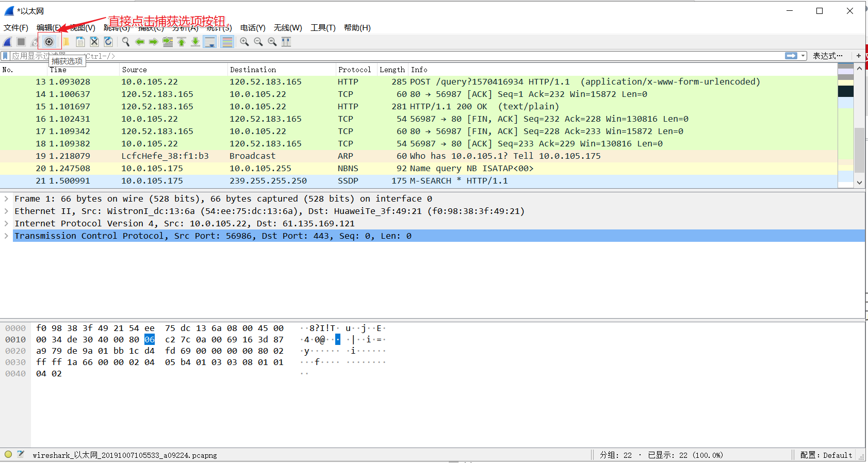Open go to specific packet
Image resolution: width=868 pixels, height=463 pixels.
(168, 42)
